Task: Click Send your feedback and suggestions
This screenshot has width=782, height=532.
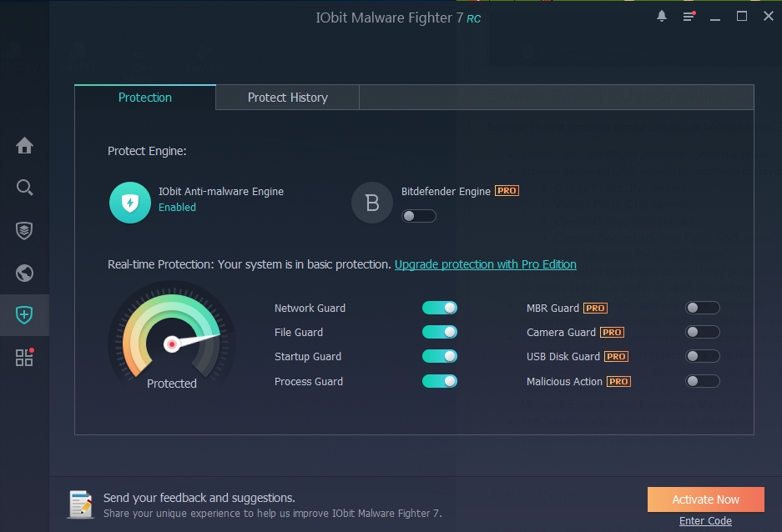Action: [199, 498]
